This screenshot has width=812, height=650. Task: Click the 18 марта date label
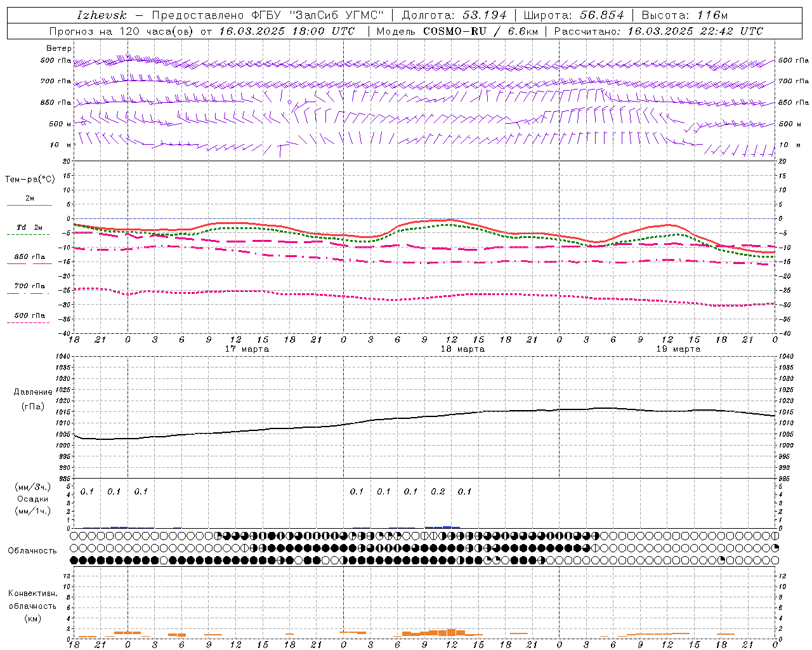[x=462, y=349]
